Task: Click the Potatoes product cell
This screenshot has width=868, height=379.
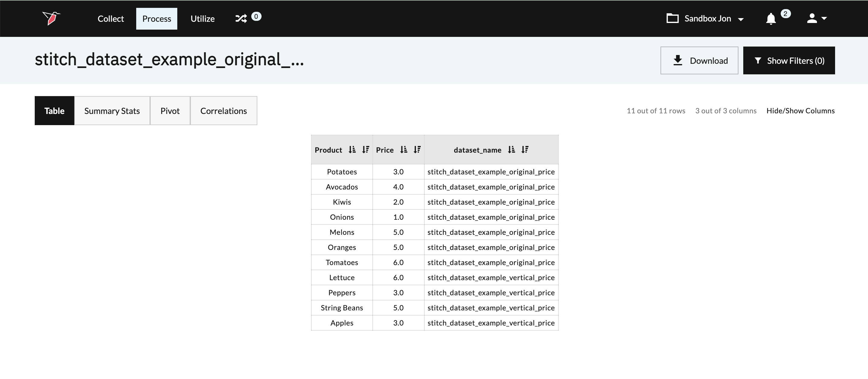Action: tap(342, 172)
